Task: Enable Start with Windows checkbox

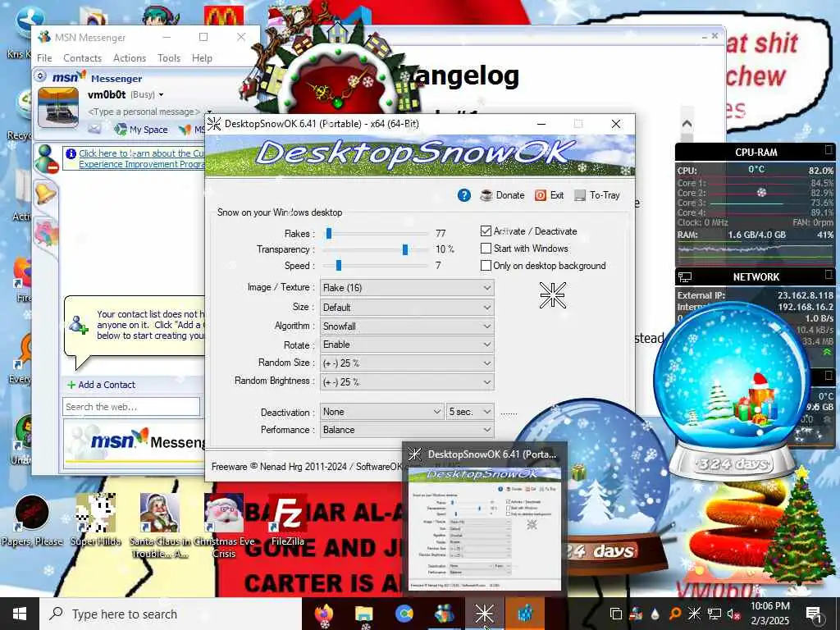Action: [x=486, y=248]
